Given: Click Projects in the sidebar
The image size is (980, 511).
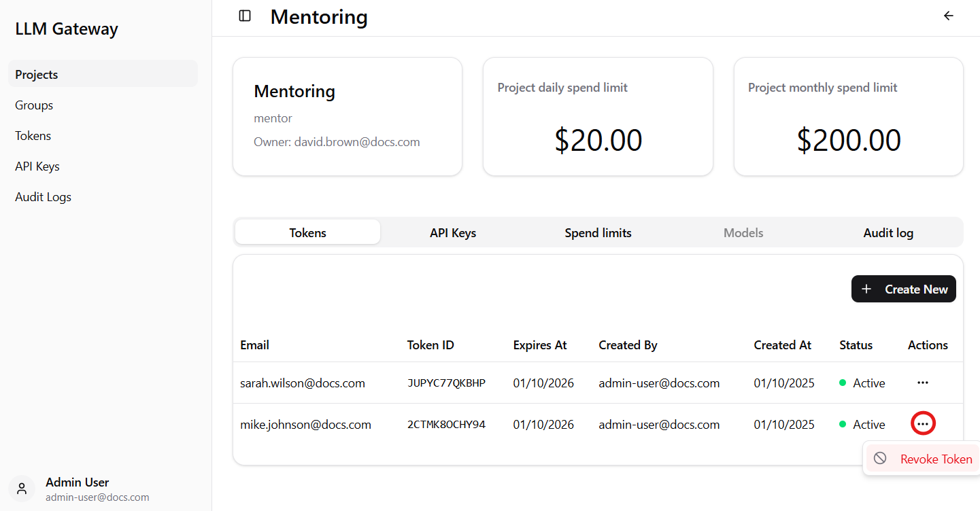Looking at the screenshot, I should point(37,75).
